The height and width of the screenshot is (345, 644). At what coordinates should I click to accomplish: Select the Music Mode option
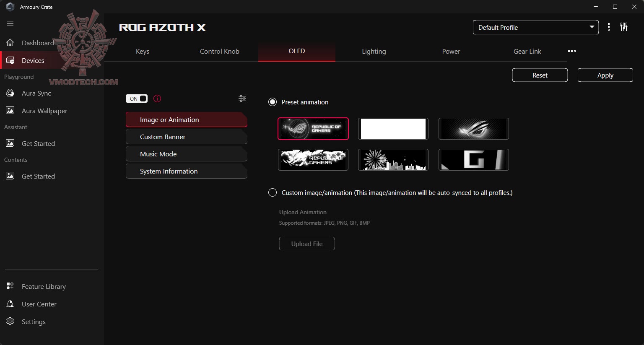point(187,154)
